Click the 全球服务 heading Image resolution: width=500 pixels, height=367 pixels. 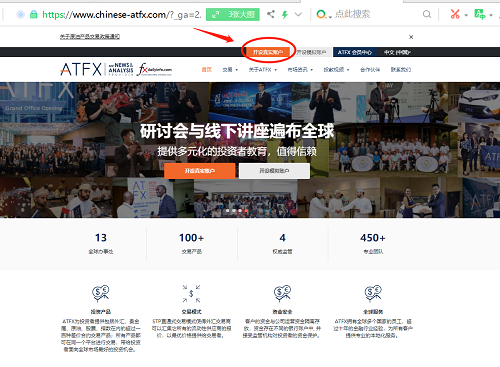[373, 312]
